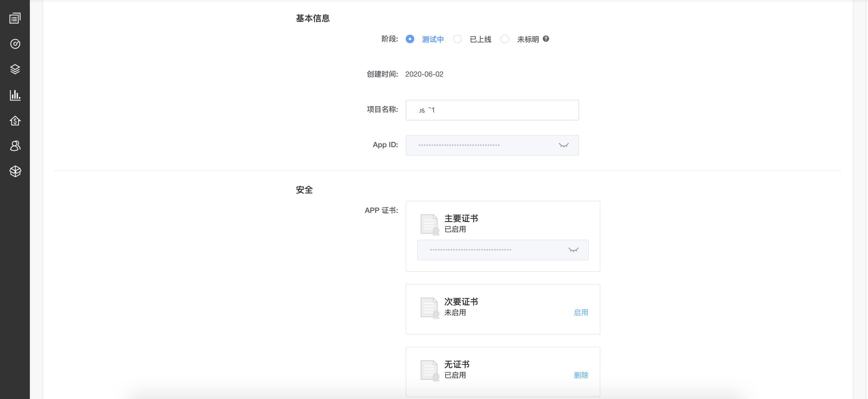Select the 已上线 stage radio button
Image resolution: width=868 pixels, height=399 pixels.
coord(457,39)
